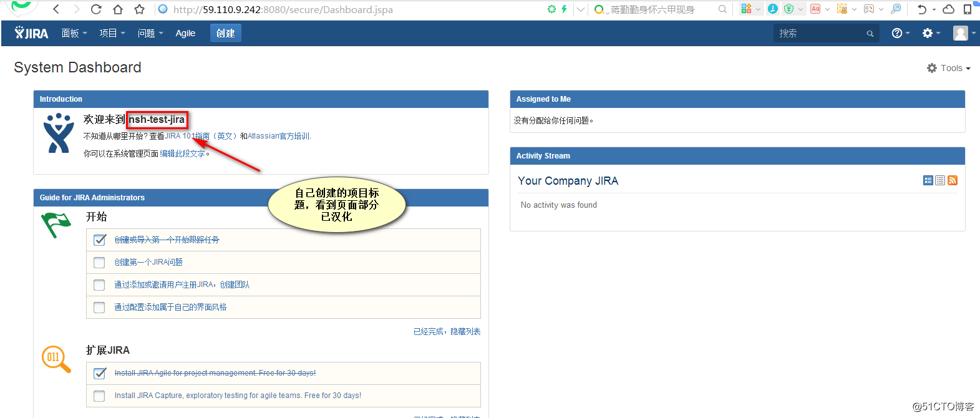980x418 pixels.
Task: Click the Activity Stream gadget header
Action: 737,156
